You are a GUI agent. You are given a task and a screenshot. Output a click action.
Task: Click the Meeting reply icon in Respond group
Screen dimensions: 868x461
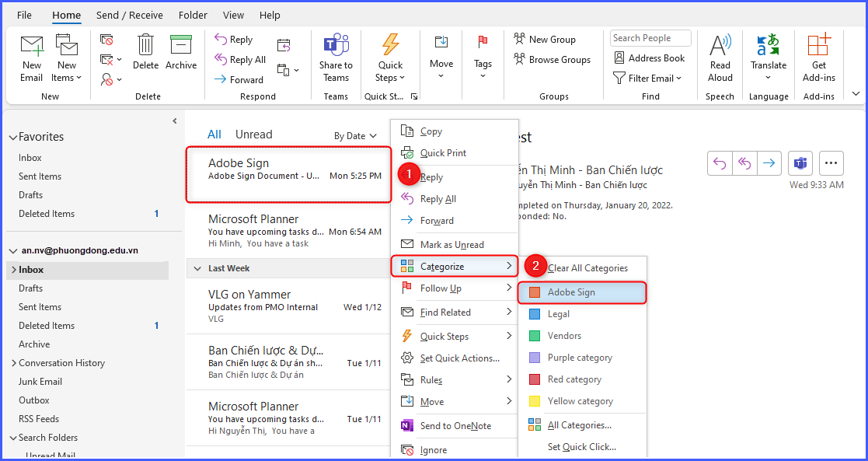tap(284, 45)
